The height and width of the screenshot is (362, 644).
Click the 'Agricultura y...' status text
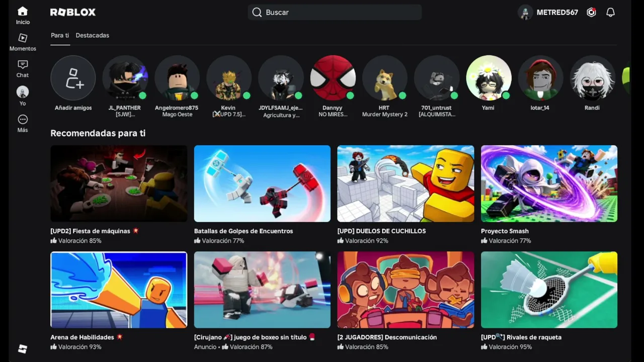click(x=281, y=115)
